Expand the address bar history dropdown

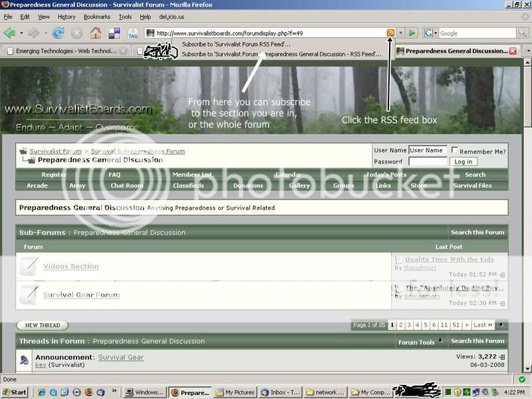401,33
